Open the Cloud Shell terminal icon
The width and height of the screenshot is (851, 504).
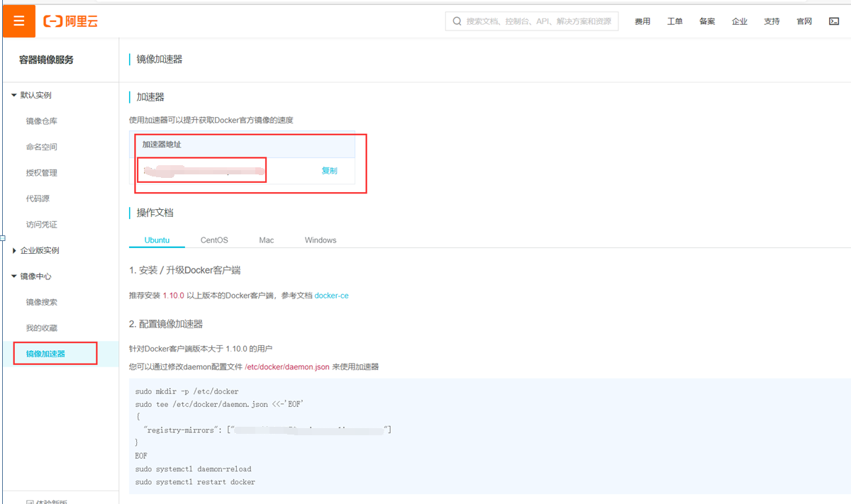[x=834, y=21]
